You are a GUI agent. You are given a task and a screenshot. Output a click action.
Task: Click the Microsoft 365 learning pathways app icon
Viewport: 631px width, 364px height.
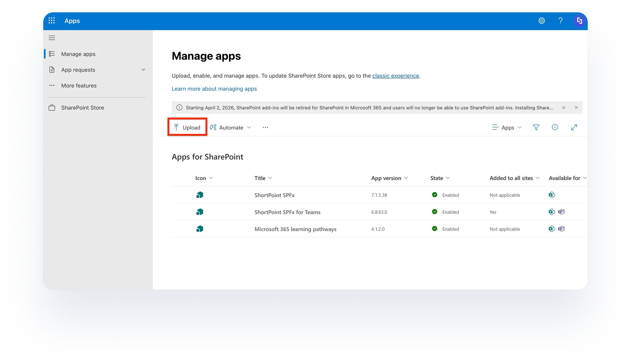(200, 229)
